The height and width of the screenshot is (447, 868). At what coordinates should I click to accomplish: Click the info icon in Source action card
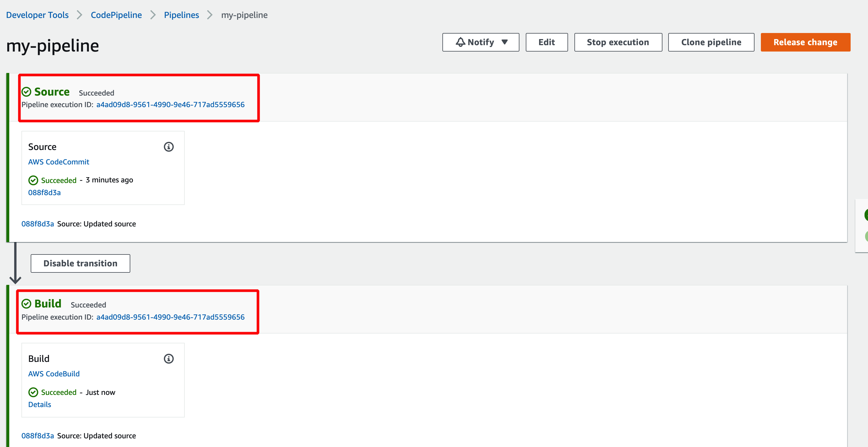[x=169, y=147]
